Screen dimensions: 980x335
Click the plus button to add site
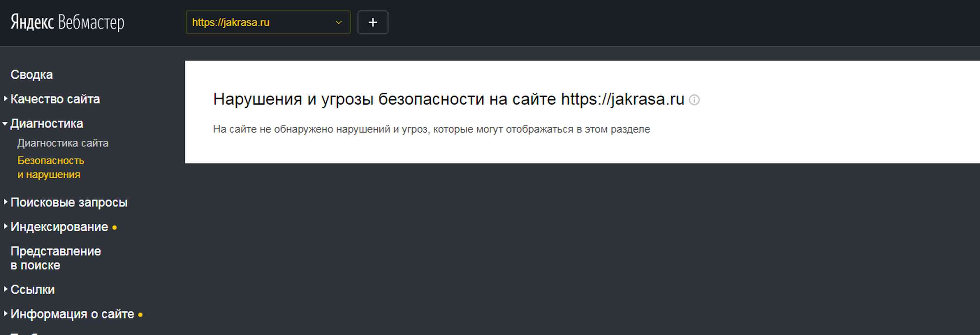point(372,23)
